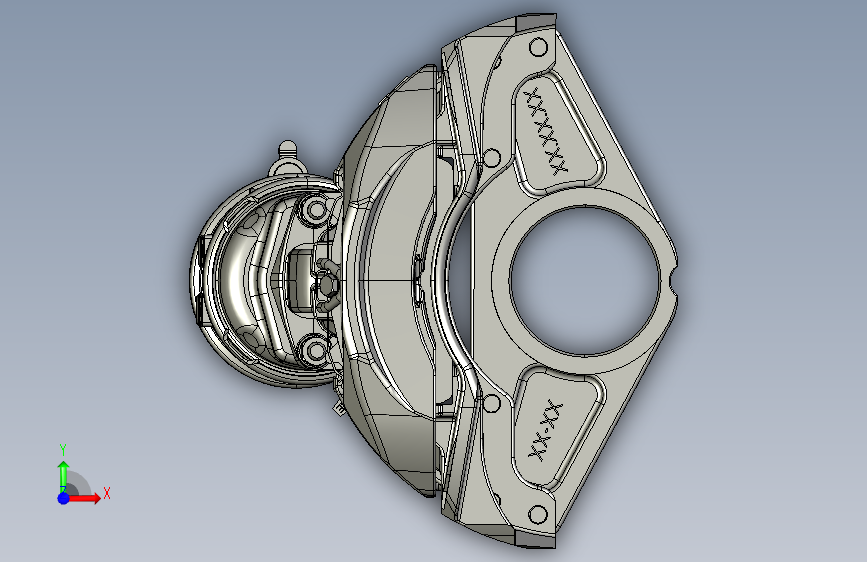
Task: Select the bleed nipple on top of the cylinder housing
Action: [287, 158]
